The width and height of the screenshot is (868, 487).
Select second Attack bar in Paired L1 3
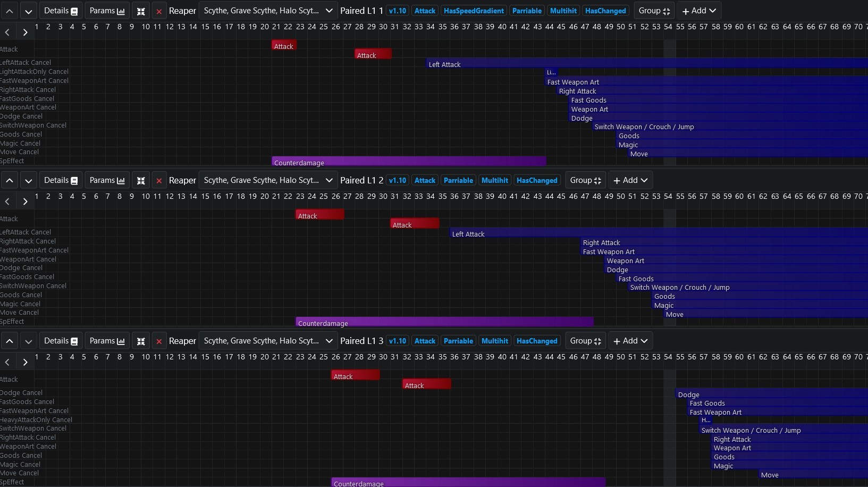click(427, 384)
